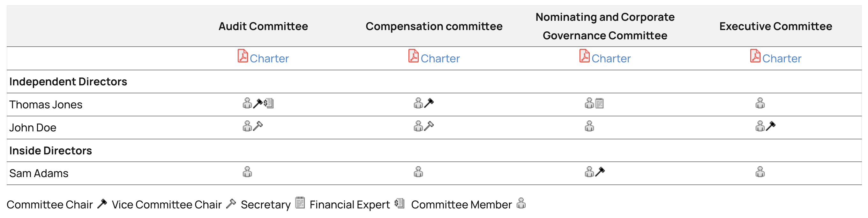
Task: Click the Nominating and Corporate Governance Charter link
Action: [610, 58]
